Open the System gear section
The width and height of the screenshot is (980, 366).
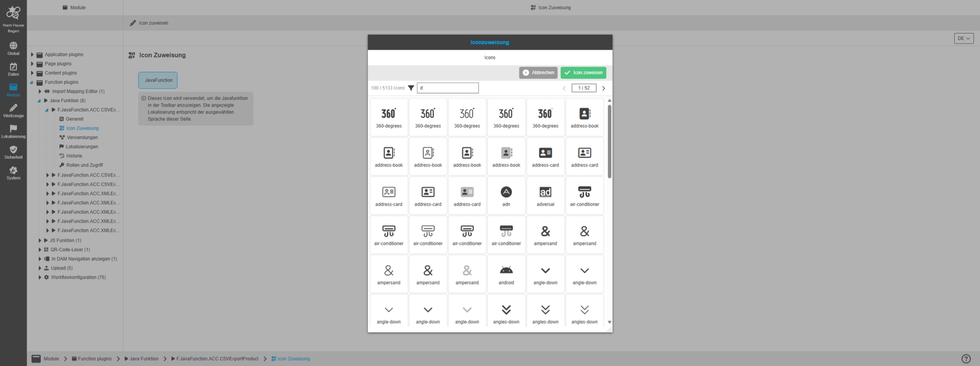coord(13,173)
